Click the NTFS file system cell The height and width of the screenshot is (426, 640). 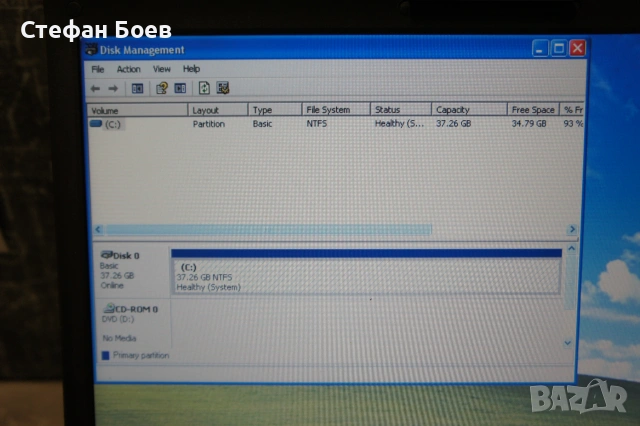[x=317, y=123]
